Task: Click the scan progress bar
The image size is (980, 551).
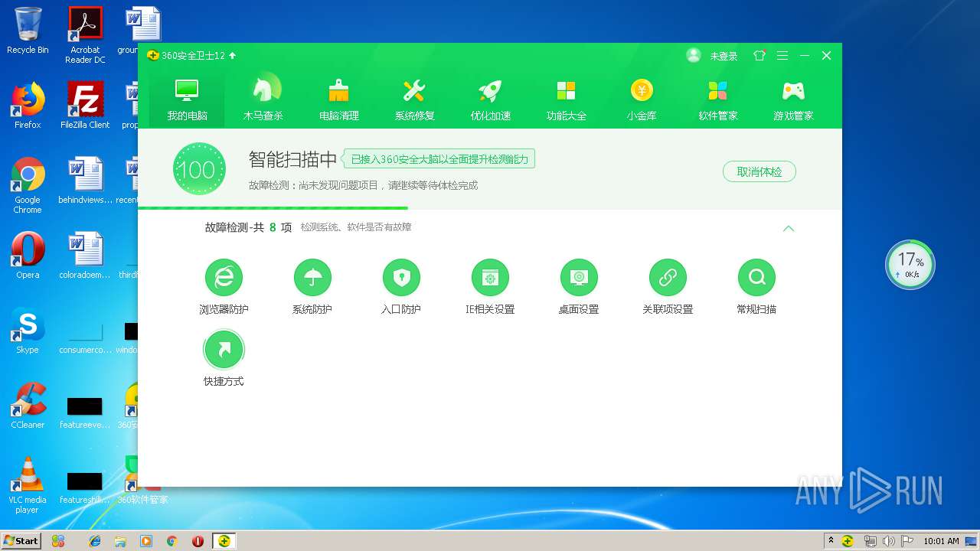Action: click(489, 207)
